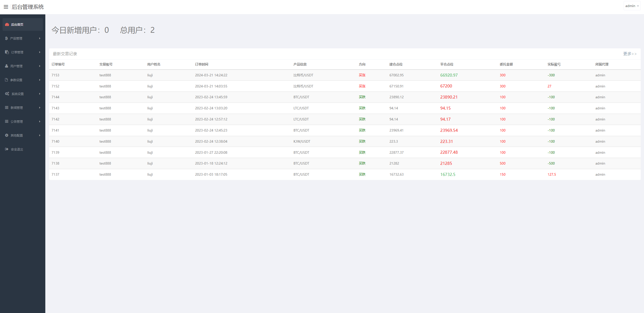This screenshot has height=313, width=644.
Task: Click the dashboard icon beside 后台首页
Action: [7, 24]
